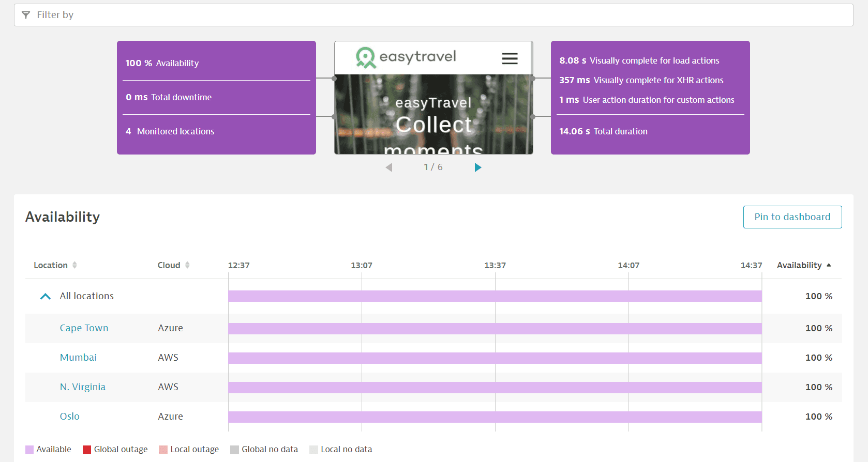Click the Global outage legend swatch
The image size is (868, 462).
tap(87, 450)
